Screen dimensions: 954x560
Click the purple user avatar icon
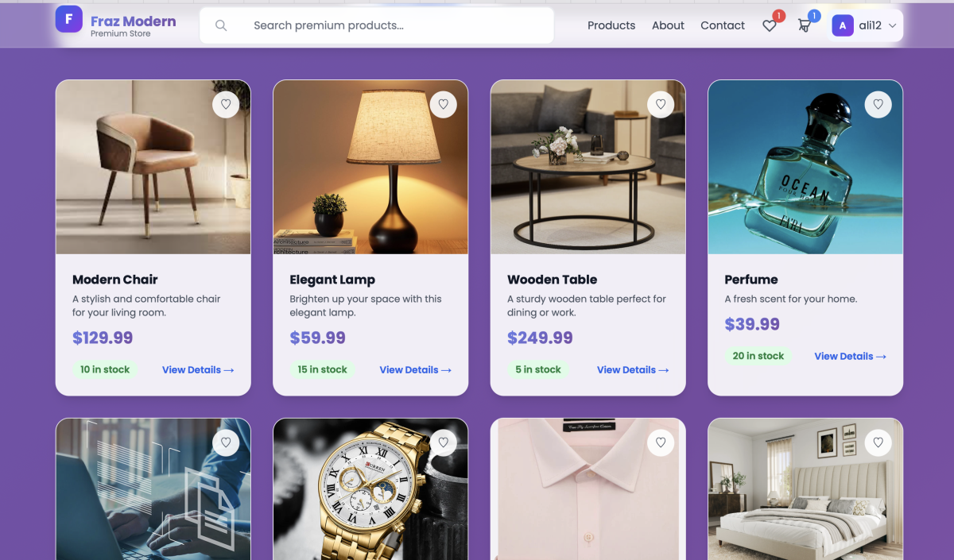843,25
